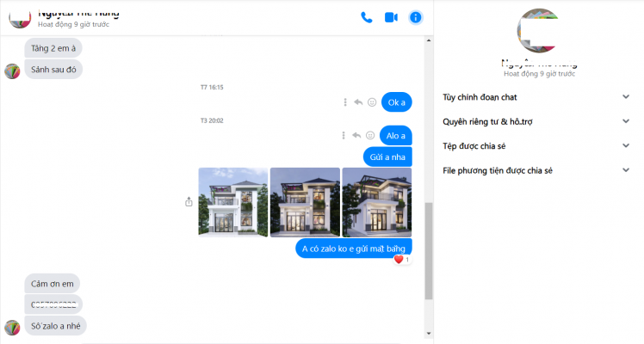644x344 pixels.
Task: React with emoji to "Ok a" message
Action: (372, 102)
